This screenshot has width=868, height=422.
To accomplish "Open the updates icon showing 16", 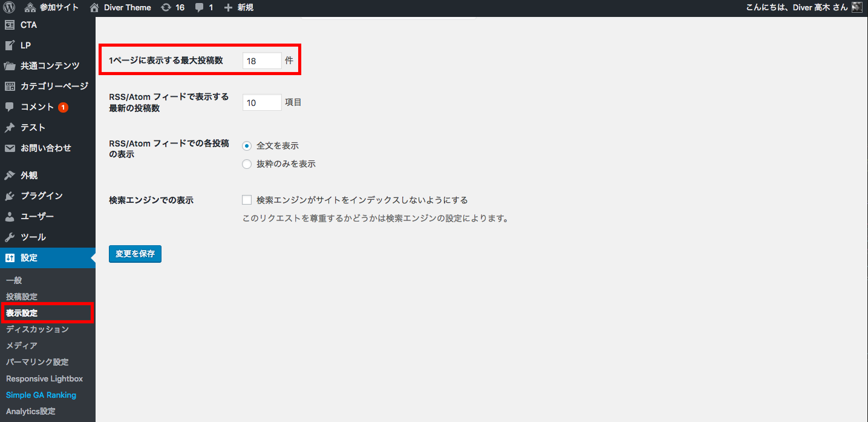I will 166,8.
